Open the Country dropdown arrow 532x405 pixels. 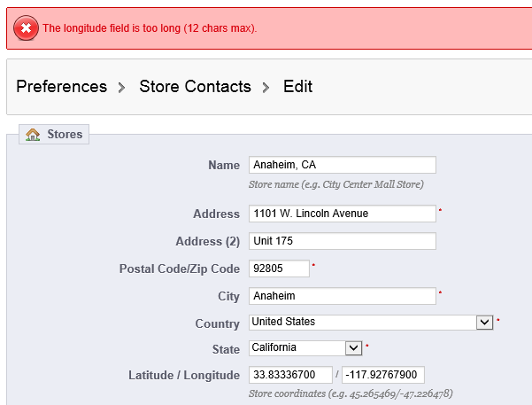click(484, 322)
